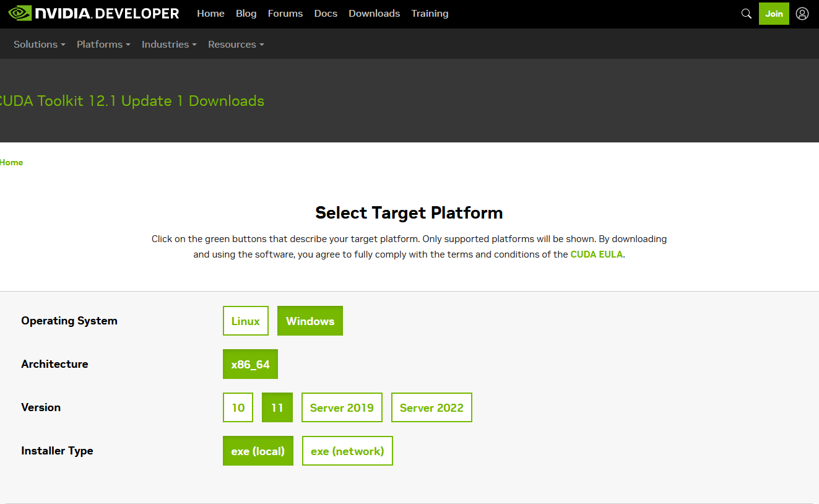Viewport: 819px width, 504px height.
Task: Expand the Resources dropdown menu
Action: [x=236, y=45]
